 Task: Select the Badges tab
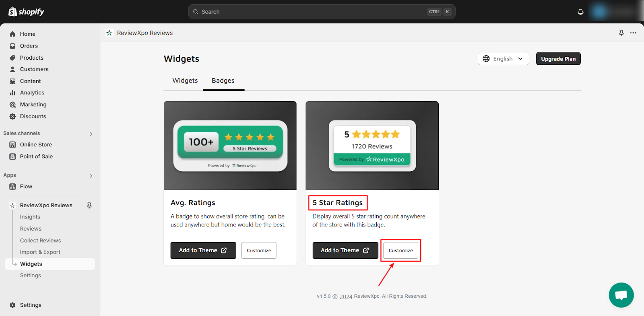pos(223,81)
